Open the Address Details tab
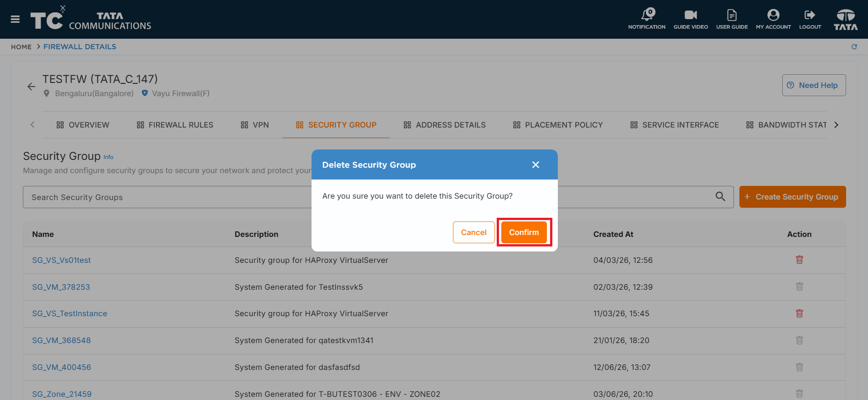Screen dimensions: 868x400 click(444, 125)
